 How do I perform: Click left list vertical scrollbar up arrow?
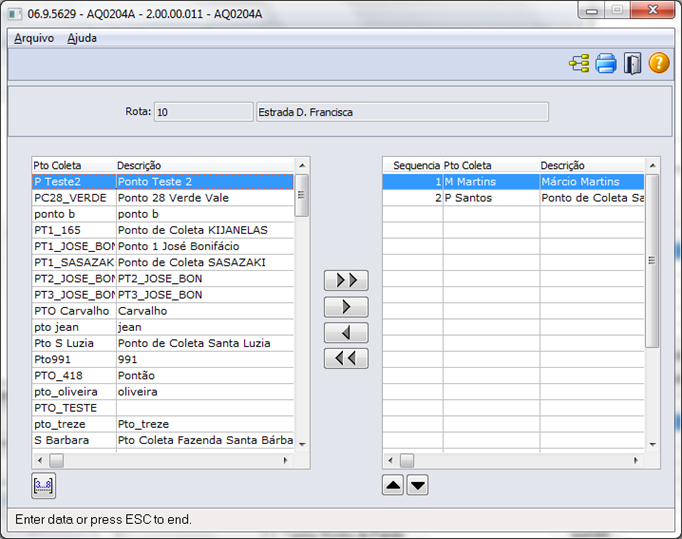tap(302, 165)
